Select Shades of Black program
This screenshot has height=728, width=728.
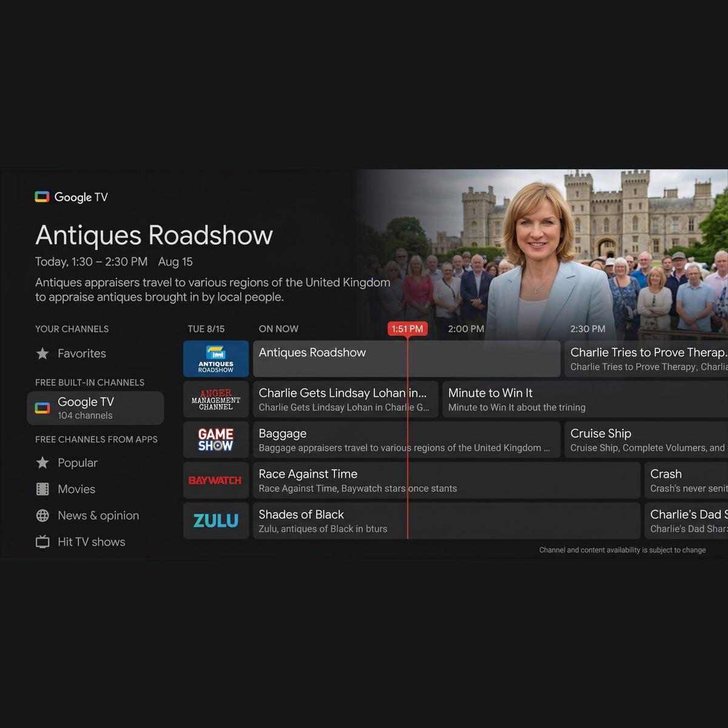tap(447, 521)
